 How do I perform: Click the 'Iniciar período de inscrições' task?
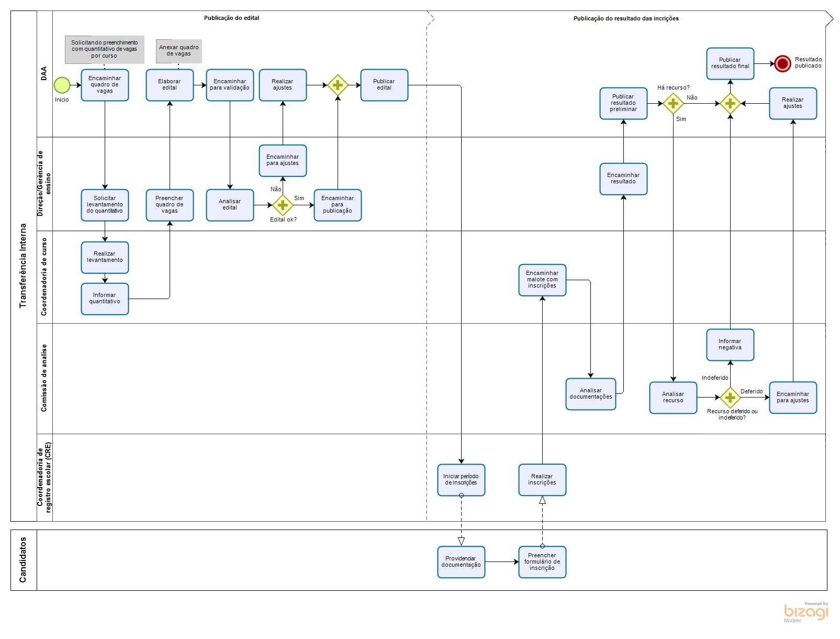[461, 480]
